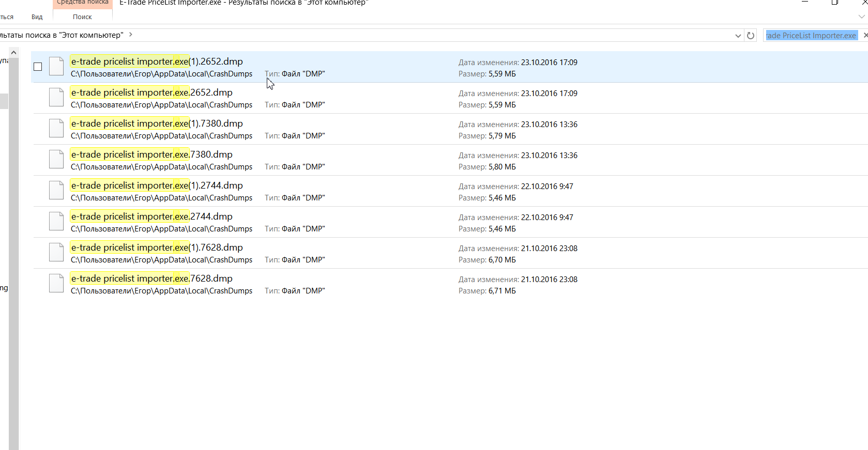Clear the search box text
The image size is (868, 450).
(x=865, y=35)
